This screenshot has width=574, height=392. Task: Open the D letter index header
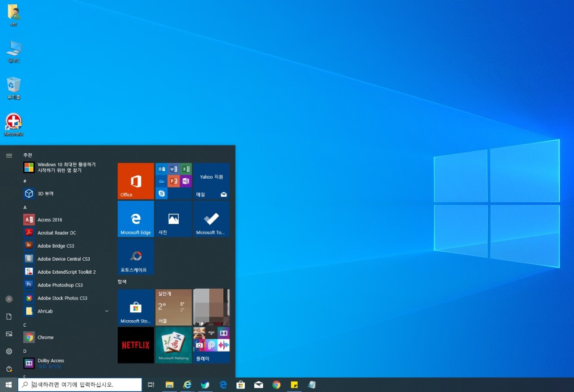25,351
